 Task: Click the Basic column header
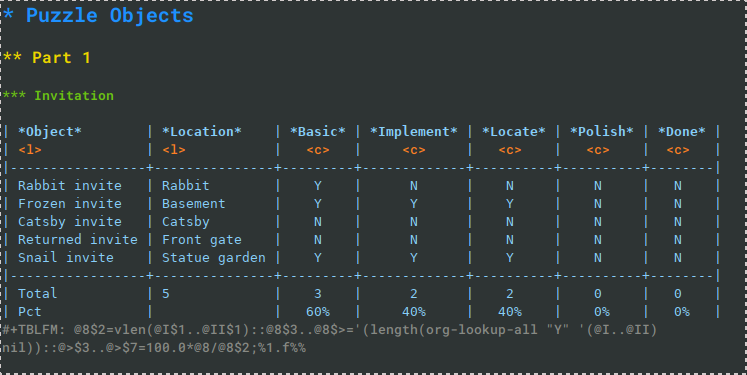(318, 132)
